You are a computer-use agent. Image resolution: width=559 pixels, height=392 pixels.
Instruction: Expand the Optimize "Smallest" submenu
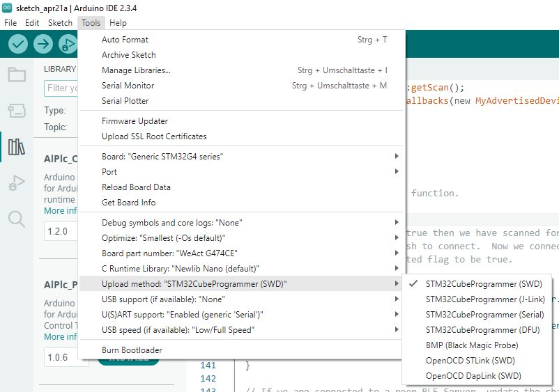pyautogui.click(x=243, y=238)
